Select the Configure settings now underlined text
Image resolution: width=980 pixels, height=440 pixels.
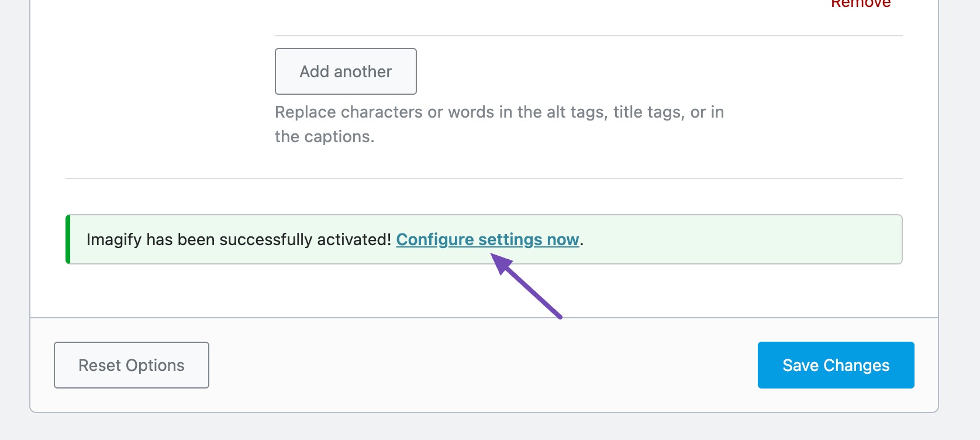coord(488,239)
